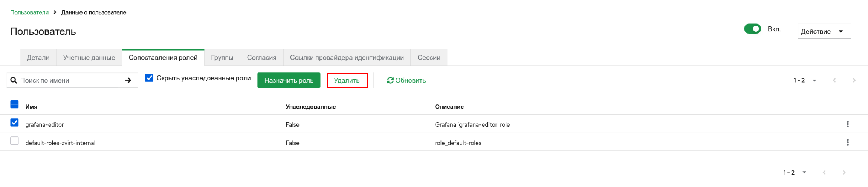Expand the top 1-2 per-page dropdown
868x187 pixels.
point(805,80)
